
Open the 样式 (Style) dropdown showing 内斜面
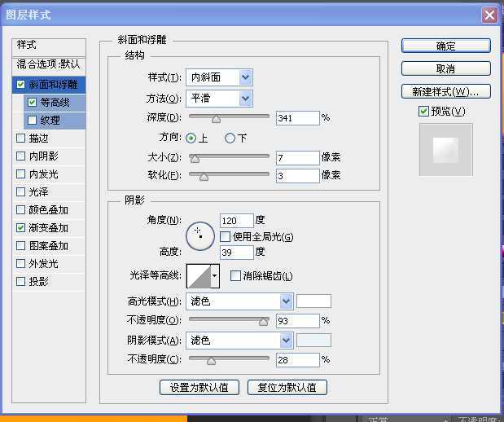pyautogui.click(x=219, y=77)
